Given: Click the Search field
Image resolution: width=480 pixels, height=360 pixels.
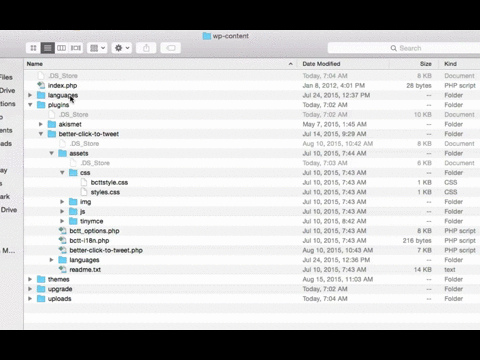Looking at the screenshot, I should (404, 48).
